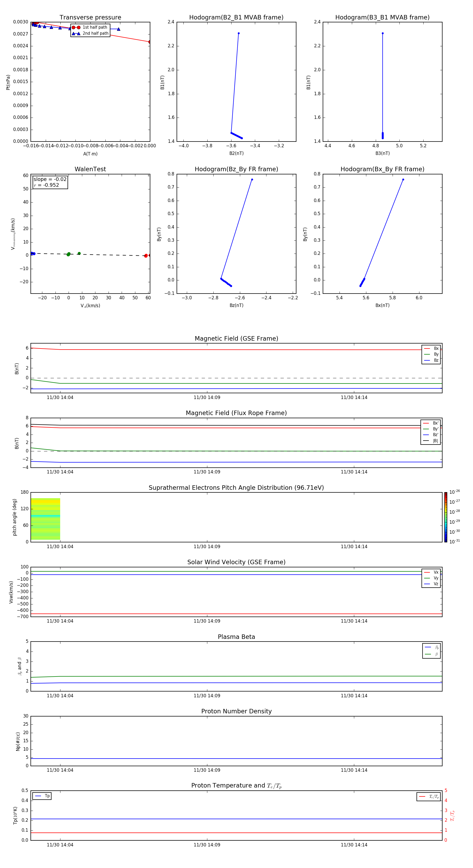Click the "r = -0.952" annotation text
Image resolution: width=473 pixels, height=868 pixels.
click(46, 185)
